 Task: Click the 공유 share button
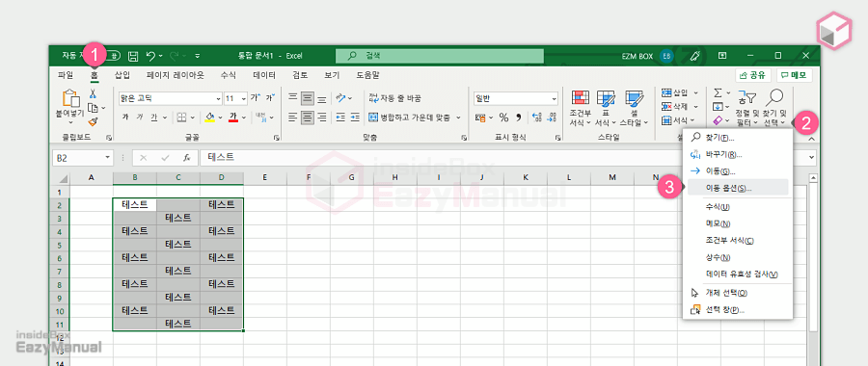(753, 75)
